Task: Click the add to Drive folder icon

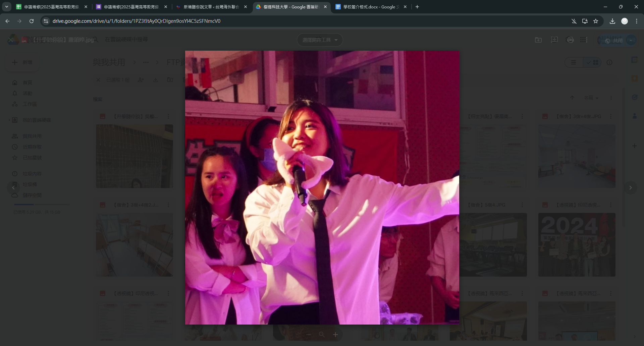Action: click(538, 40)
